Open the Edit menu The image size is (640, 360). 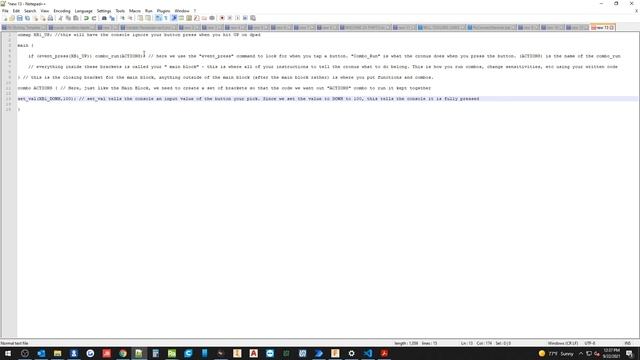[x=16, y=11]
